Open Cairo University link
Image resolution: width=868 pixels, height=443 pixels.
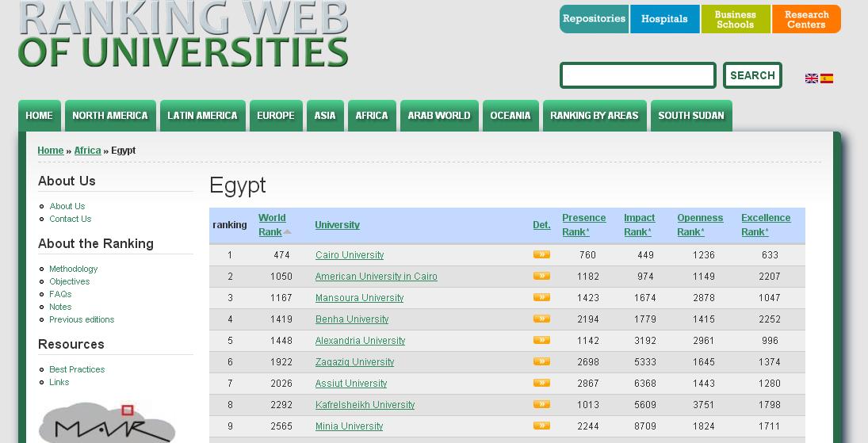(x=350, y=255)
